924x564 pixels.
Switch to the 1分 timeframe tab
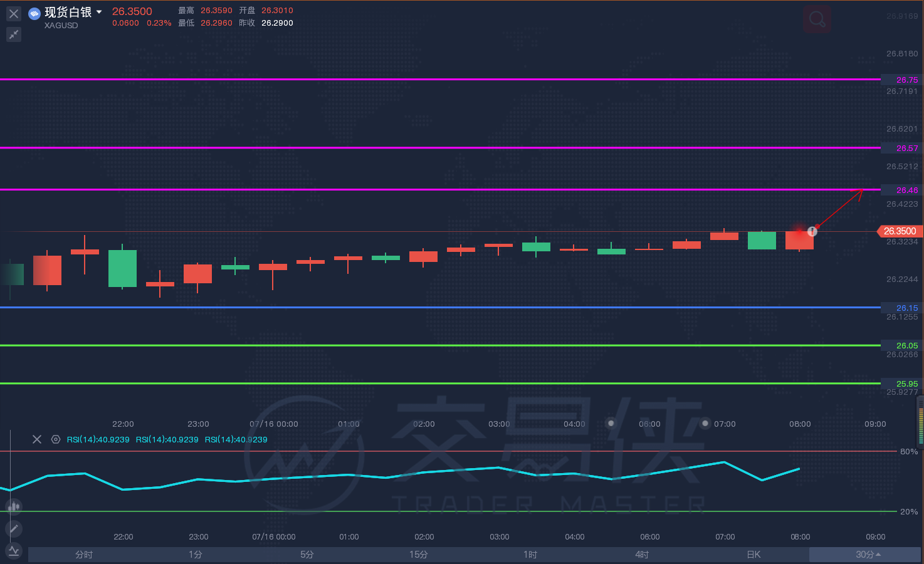[x=196, y=555]
